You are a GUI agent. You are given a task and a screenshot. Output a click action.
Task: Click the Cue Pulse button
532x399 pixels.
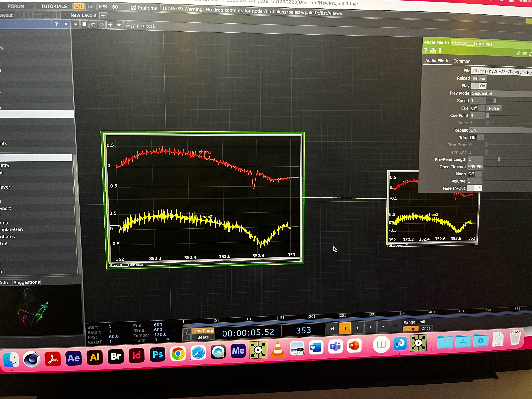(494, 108)
